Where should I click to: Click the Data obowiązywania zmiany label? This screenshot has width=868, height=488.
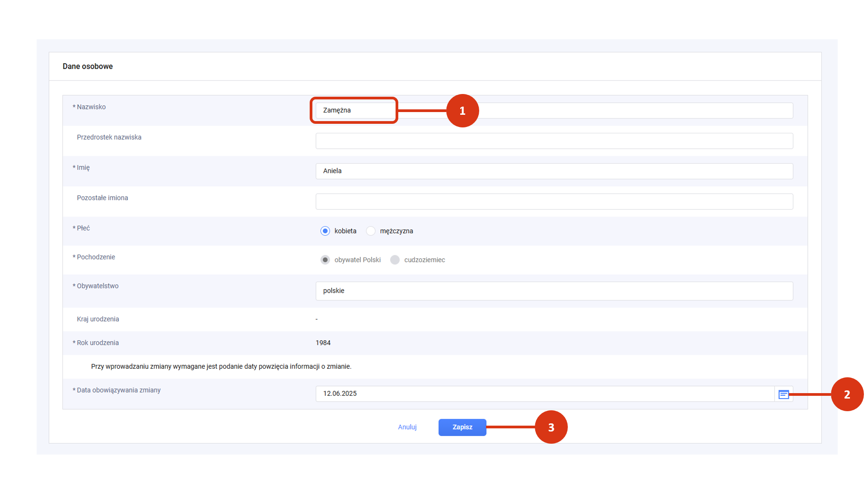click(x=118, y=390)
